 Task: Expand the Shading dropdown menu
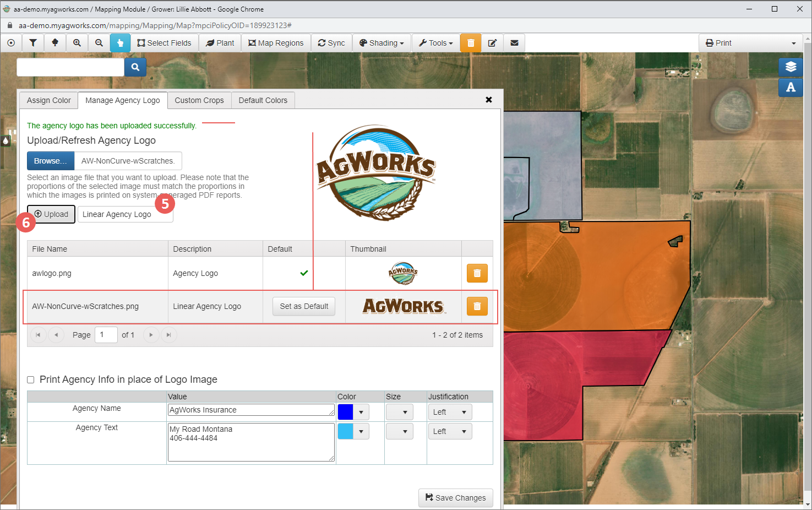click(x=382, y=43)
